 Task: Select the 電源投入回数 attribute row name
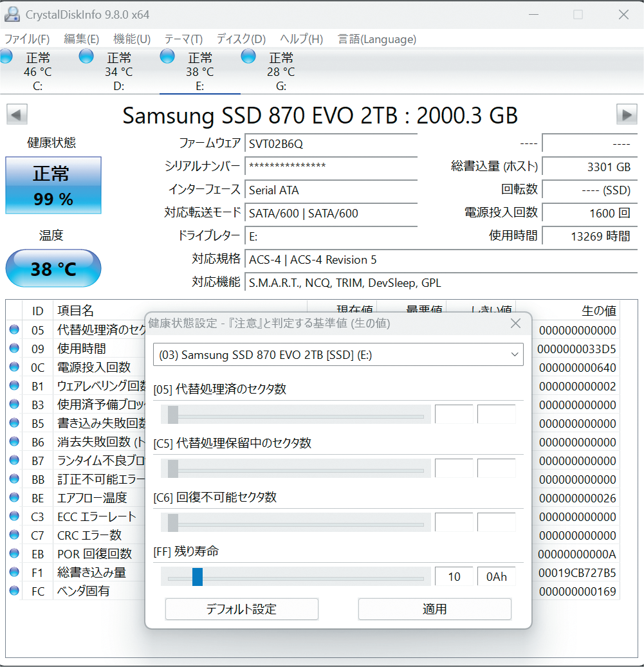click(x=94, y=367)
